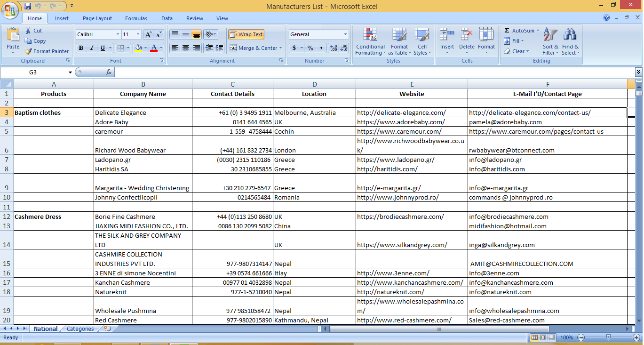Viewport: 644px width, 345px height.
Task: Expand the General number format dropdown
Action: 345,34
